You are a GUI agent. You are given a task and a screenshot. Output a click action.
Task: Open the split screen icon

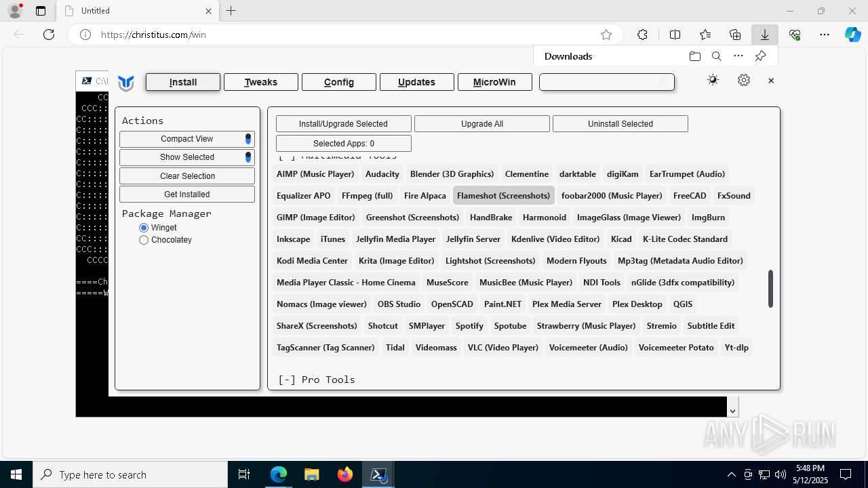click(675, 35)
